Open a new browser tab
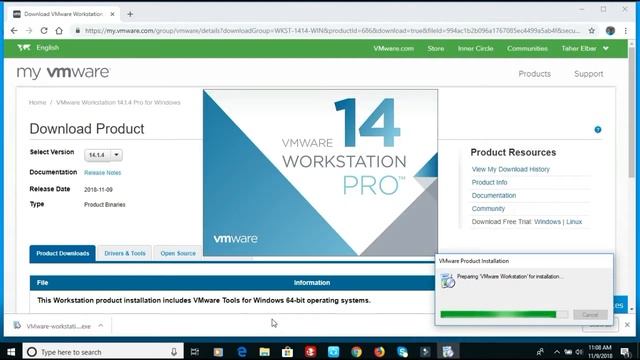This screenshot has width=640, height=360. tap(130, 14)
